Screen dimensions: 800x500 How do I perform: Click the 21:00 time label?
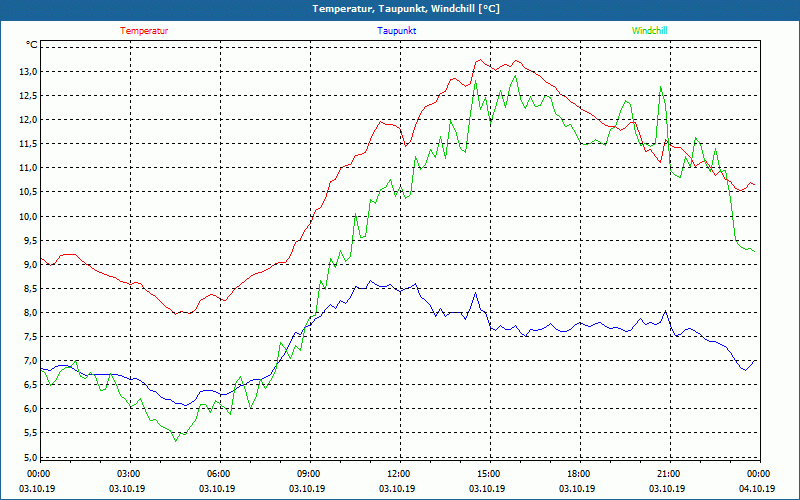670,474
